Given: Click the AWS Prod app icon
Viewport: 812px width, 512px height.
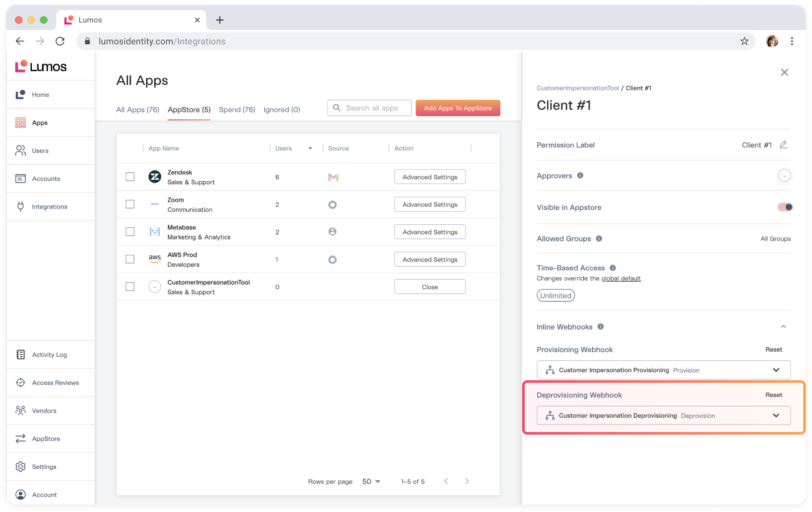Looking at the screenshot, I should [x=154, y=259].
